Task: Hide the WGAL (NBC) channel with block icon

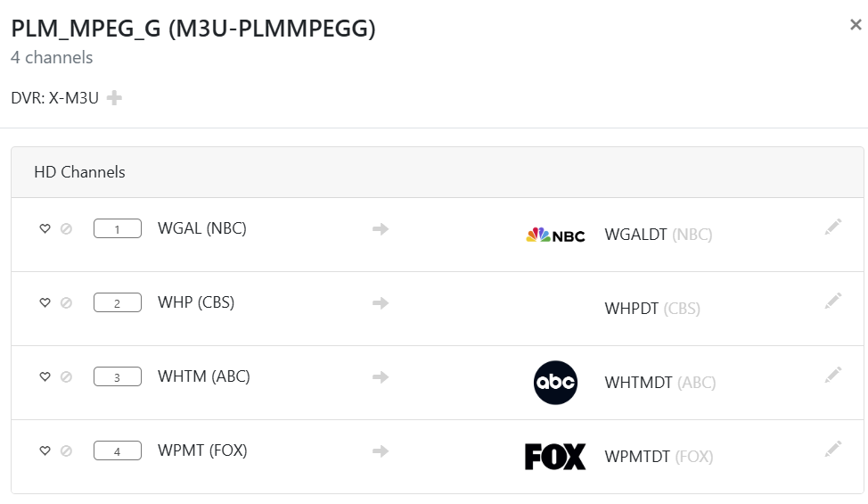Action: point(66,228)
